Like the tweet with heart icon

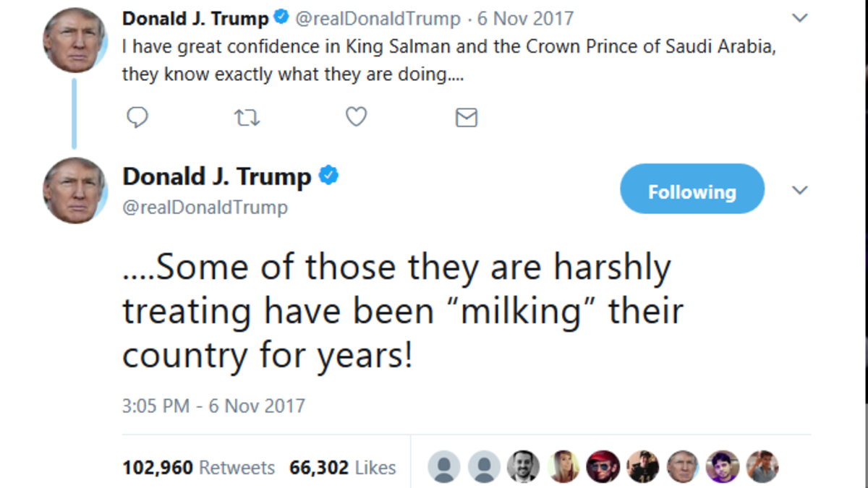click(356, 116)
